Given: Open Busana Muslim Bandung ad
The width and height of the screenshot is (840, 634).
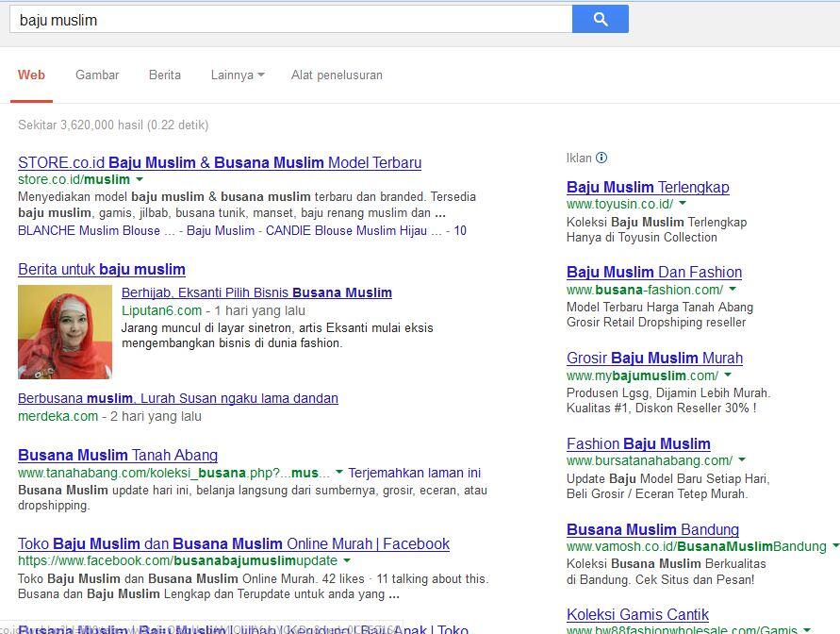Looking at the screenshot, I should [x=652, y=529].
